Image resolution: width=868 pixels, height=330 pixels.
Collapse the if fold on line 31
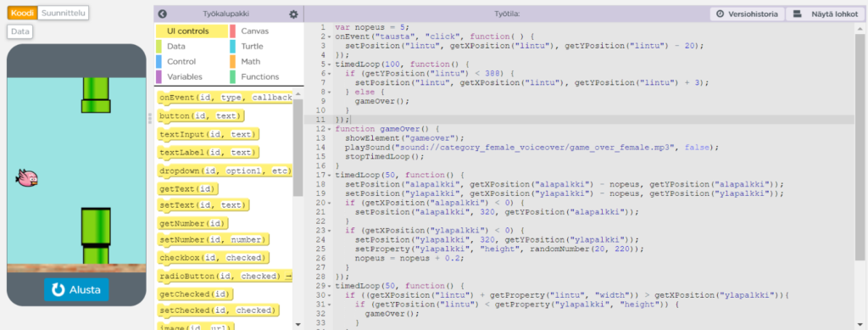coord(330,305)
